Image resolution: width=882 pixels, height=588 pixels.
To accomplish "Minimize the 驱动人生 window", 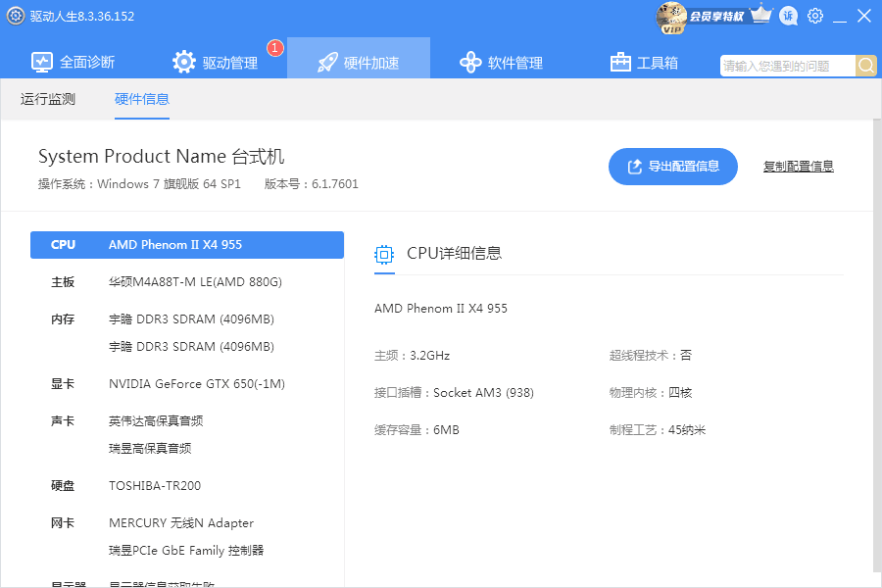I will (840, 17).
